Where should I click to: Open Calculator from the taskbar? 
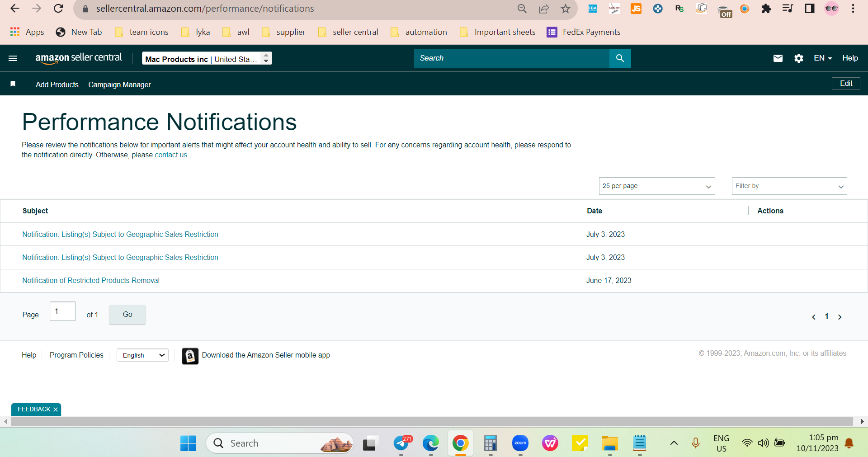[490, 443]
